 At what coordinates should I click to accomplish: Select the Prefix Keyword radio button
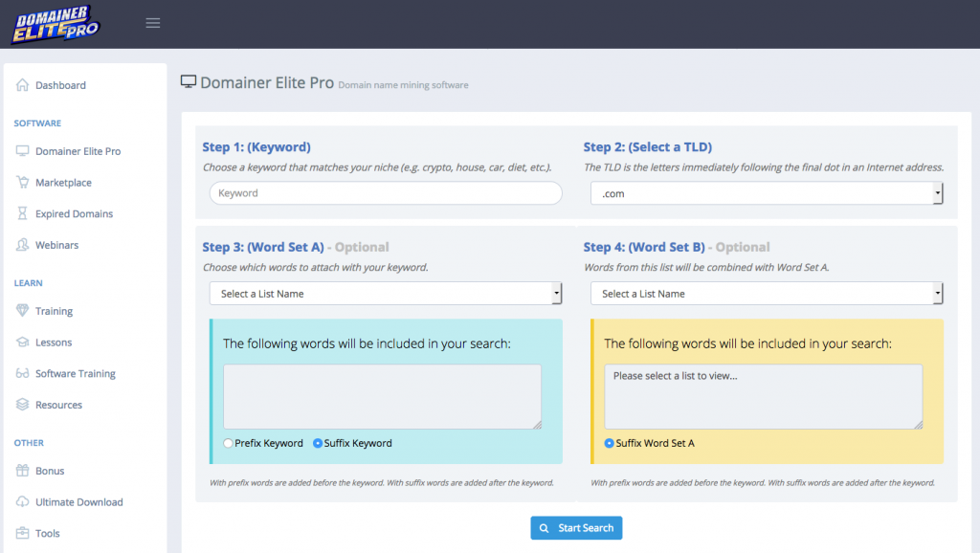[x=228, y=443]
